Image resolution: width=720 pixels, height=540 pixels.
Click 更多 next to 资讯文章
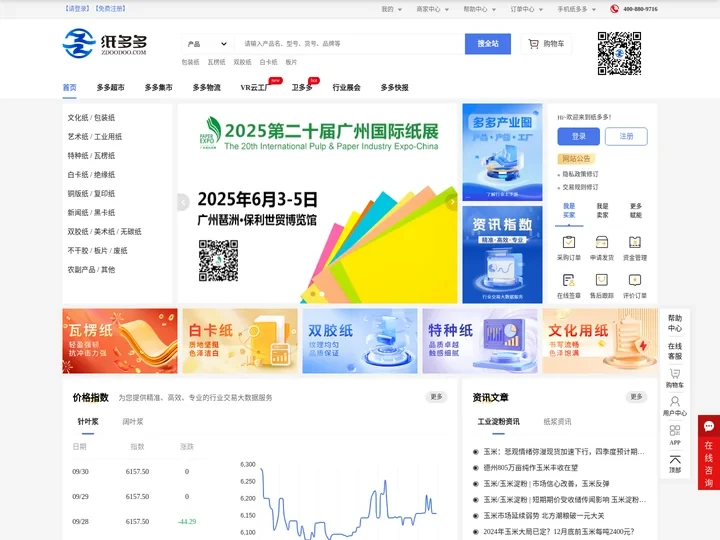636,397
